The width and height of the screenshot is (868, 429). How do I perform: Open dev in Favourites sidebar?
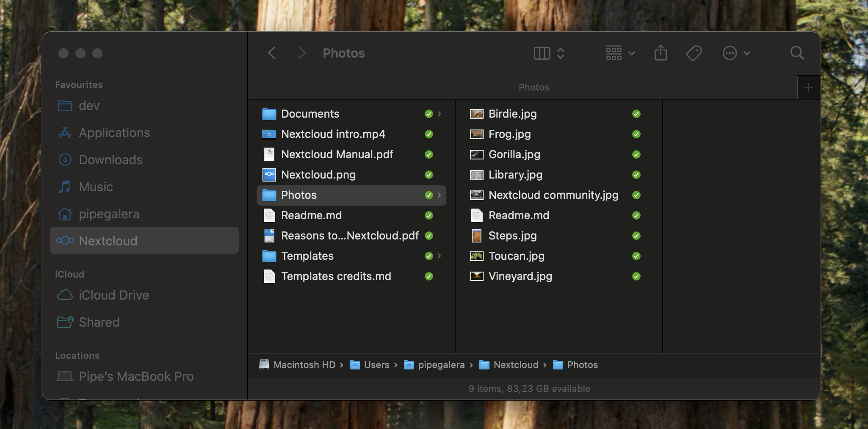pyautogui.click(x=144, y=106)
